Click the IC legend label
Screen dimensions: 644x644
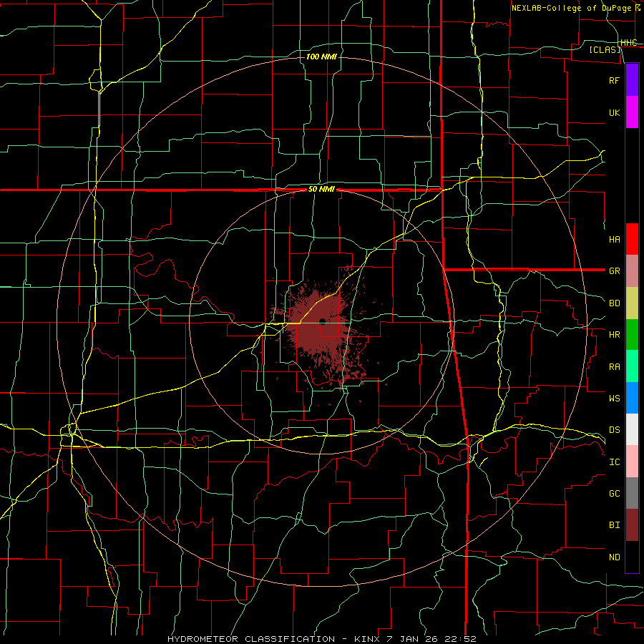[615, 462]
